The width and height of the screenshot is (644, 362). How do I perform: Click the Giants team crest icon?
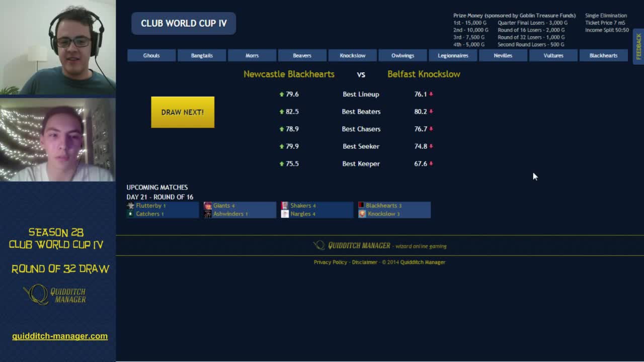click(208, 206)
